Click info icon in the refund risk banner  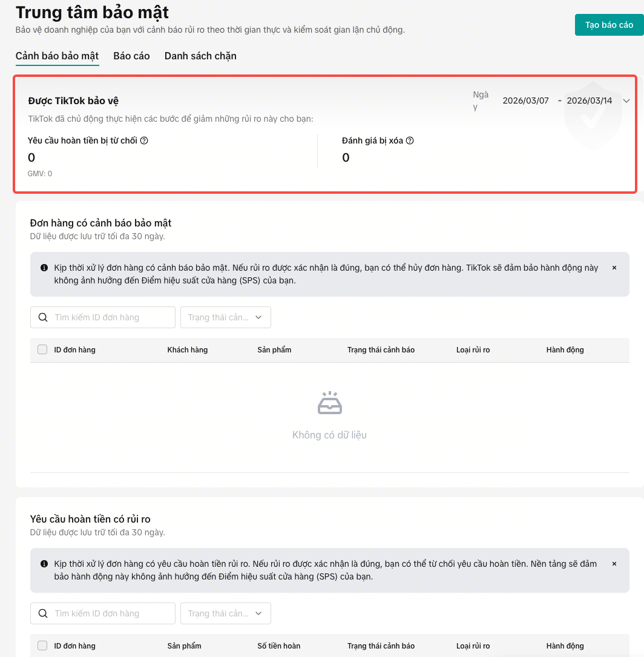[44, 564]
